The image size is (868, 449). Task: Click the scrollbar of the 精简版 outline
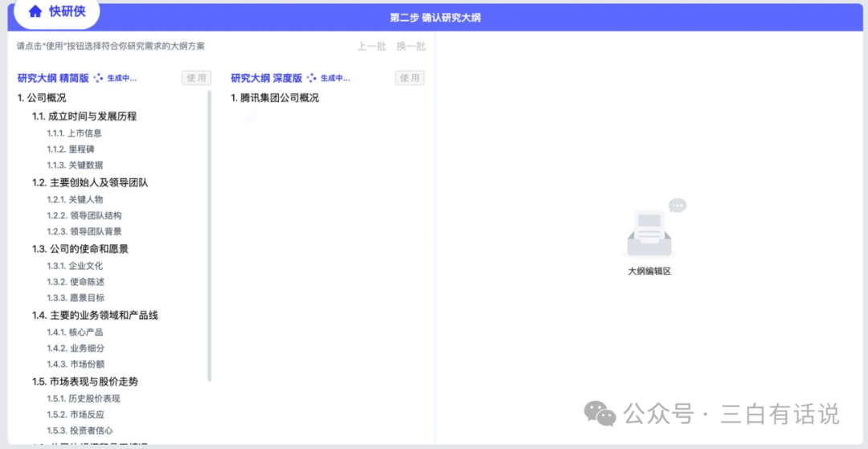tap(210, 241)
